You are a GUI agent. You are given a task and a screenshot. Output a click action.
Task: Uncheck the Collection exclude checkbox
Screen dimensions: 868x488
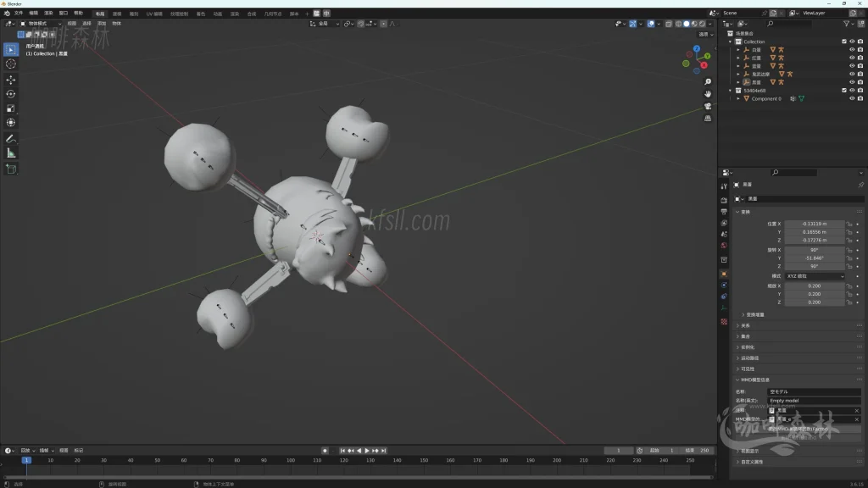tap(843, 42)
